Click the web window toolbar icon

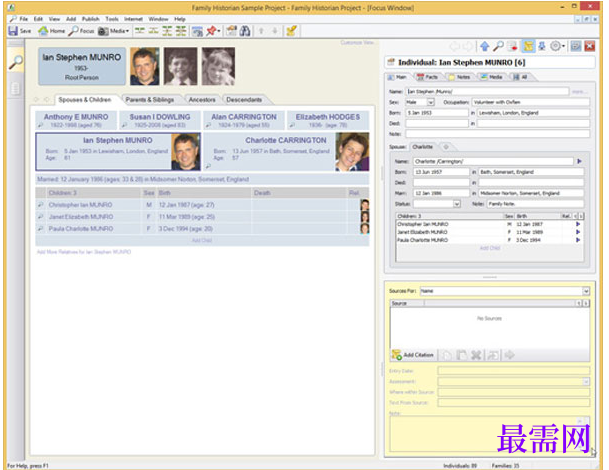tap(197, 31)
